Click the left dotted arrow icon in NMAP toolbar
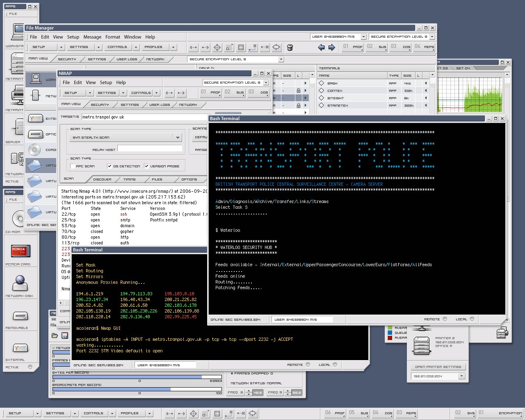Image resolution: width=525 pixels, height=420 pixels. coord(169,93)
